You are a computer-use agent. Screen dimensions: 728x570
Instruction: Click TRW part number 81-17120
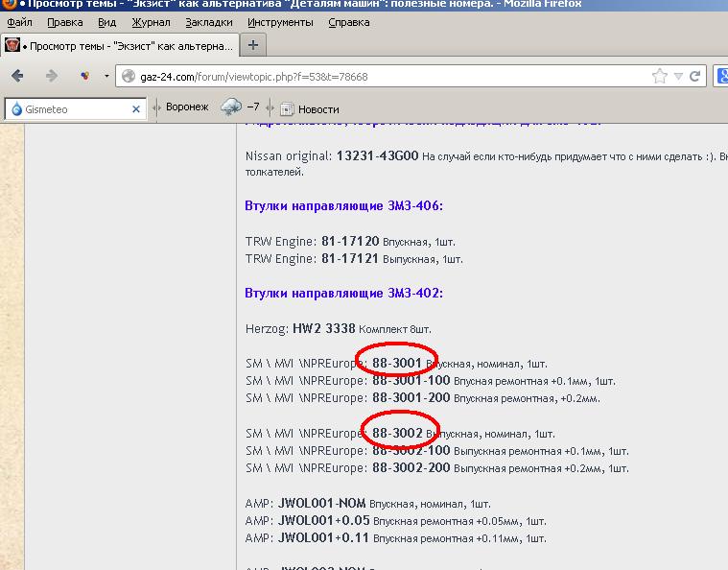pos(350,241)
